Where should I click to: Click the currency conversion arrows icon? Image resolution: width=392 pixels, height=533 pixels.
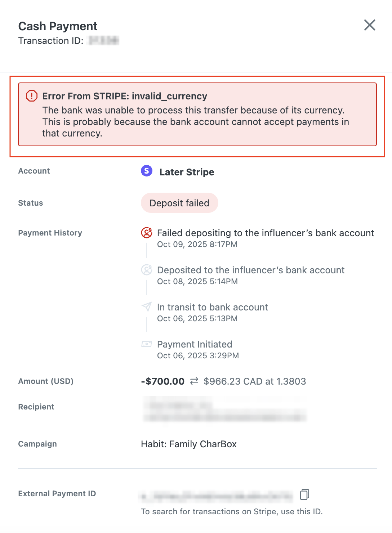click(194, 381)
